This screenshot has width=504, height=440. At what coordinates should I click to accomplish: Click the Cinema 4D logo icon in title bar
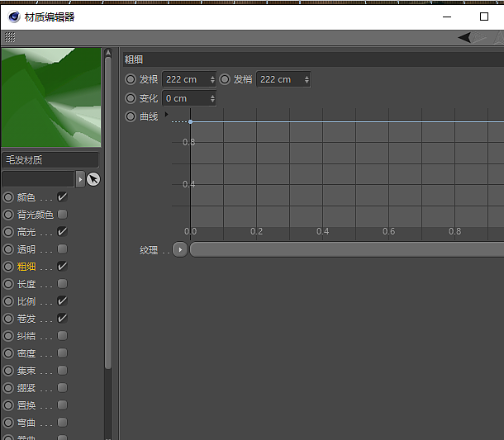[14, 17]
